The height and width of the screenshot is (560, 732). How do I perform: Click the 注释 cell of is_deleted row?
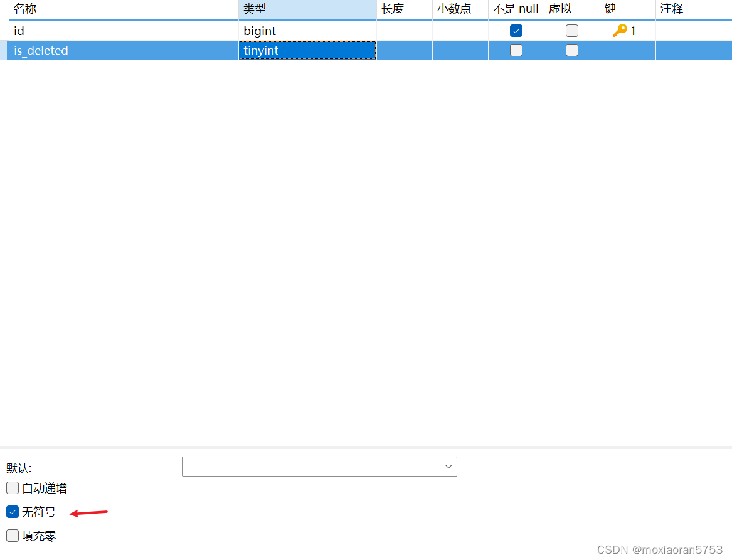(x=694, y=50)
